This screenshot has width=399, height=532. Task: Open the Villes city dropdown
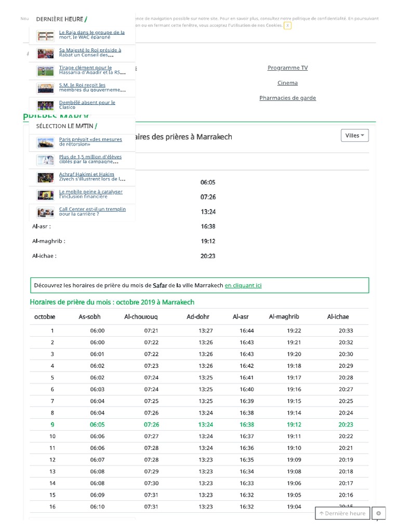click(x=354, y=136)
